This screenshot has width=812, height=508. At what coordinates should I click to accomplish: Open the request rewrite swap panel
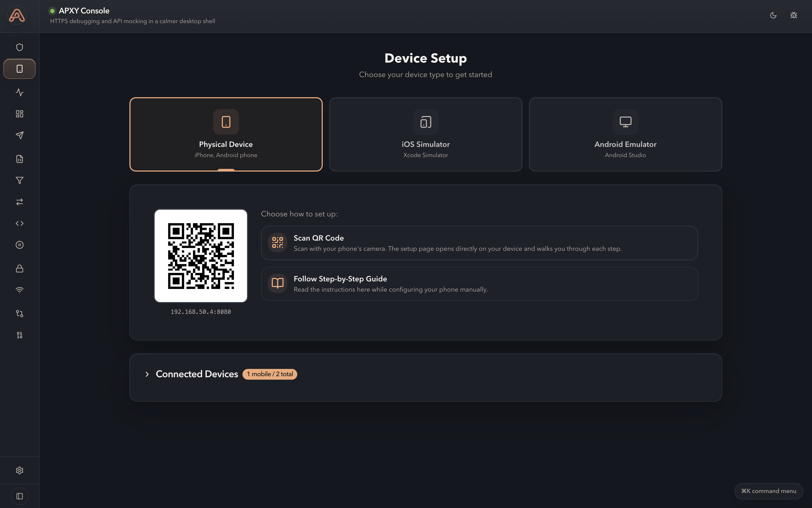(x=19, y=202)
